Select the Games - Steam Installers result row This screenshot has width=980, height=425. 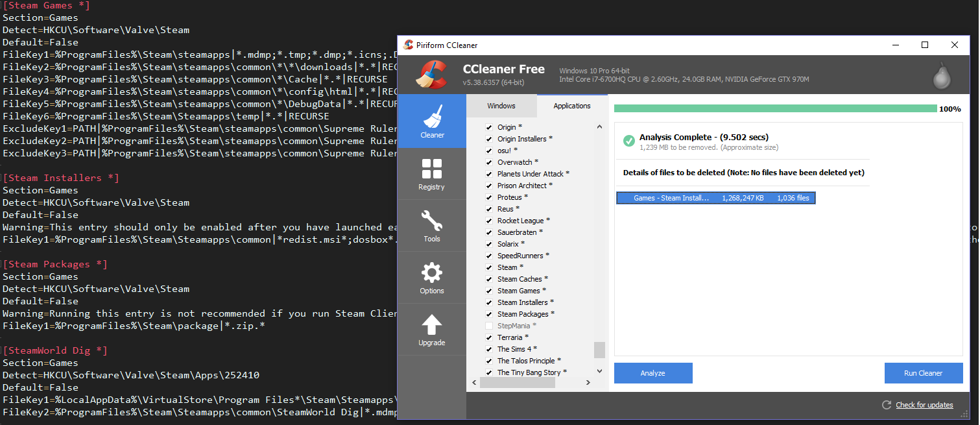715,198
